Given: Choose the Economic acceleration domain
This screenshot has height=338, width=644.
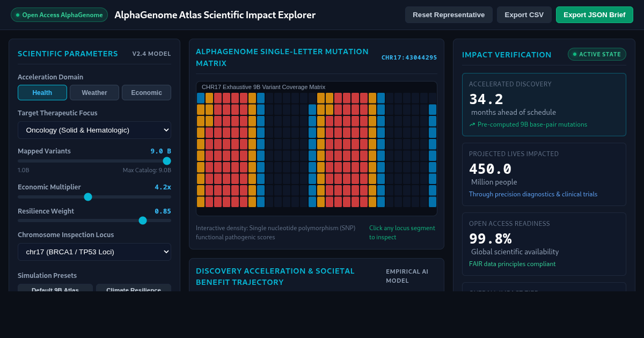Looking at the screenshot, I should (147, 92).
